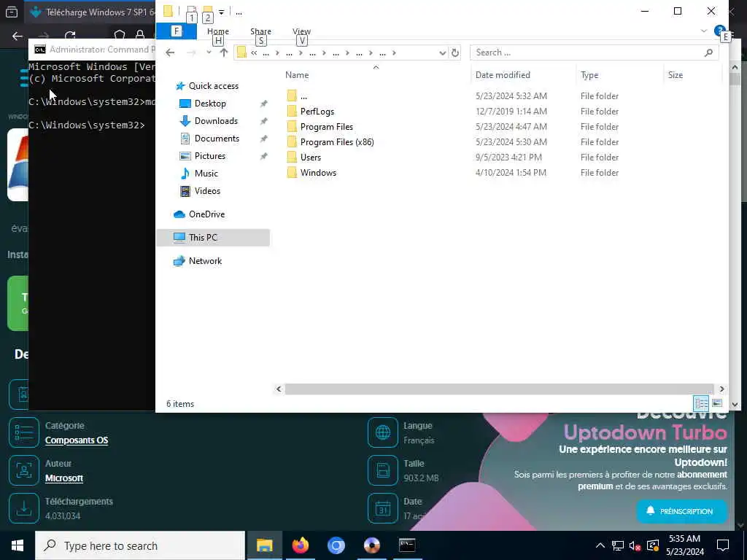The height and width of the screenshot is (560, 747).
Task: Select the folder named with ellipsis
Action: (x=303, y=96)
